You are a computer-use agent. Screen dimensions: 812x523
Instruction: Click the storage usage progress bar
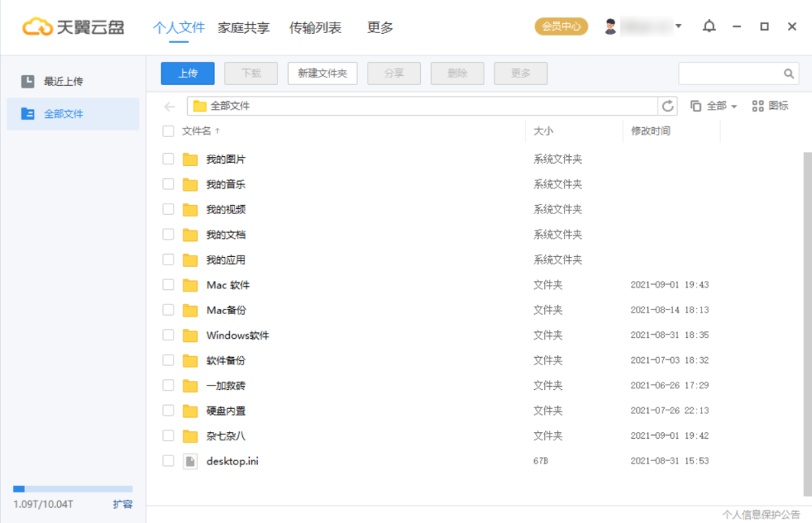pos(72,488)
